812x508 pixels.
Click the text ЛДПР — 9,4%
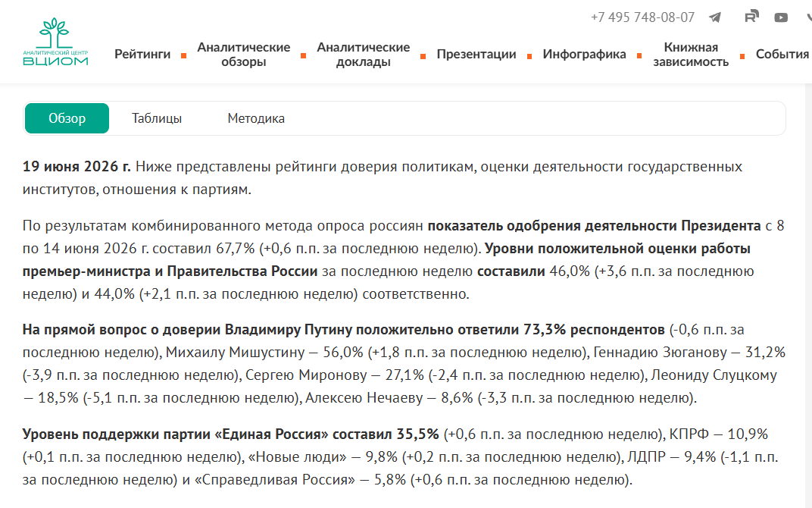click(x=672, y=457)
